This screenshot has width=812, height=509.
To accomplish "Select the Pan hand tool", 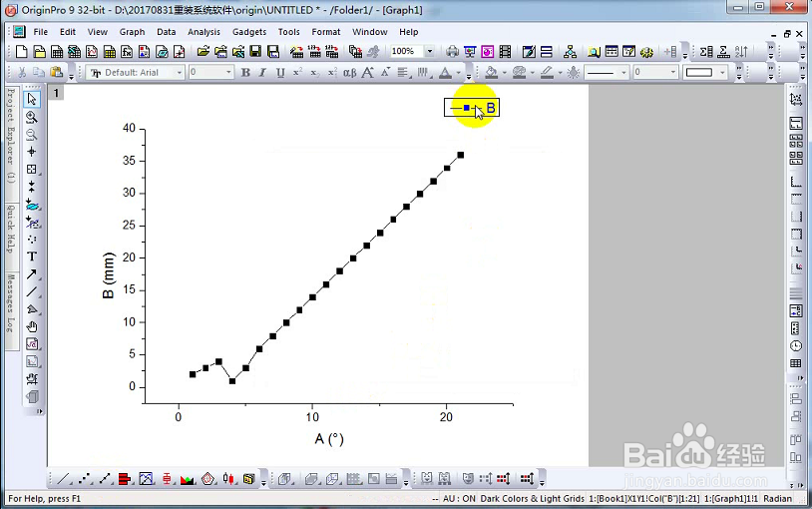I will pyautogui.click(x=32, y=326).
